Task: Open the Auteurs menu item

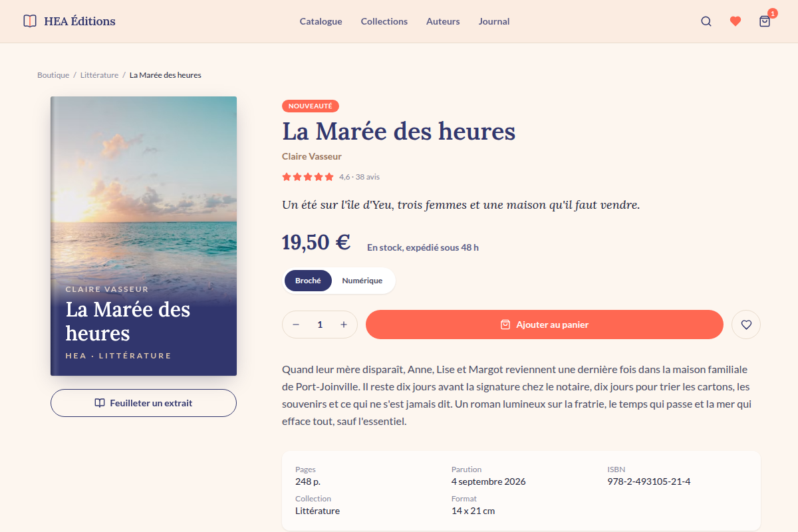Action: pos(443,21)
